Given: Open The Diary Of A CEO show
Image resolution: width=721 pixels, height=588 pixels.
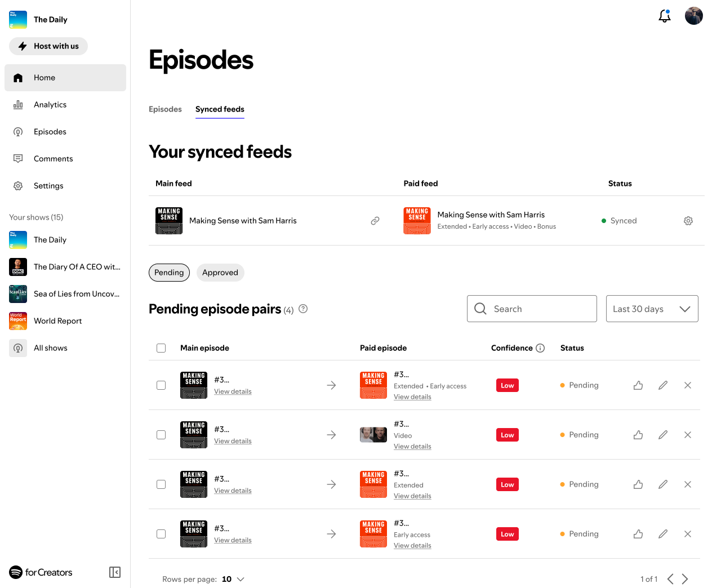Looking at the screenshot, I should 65,267.
